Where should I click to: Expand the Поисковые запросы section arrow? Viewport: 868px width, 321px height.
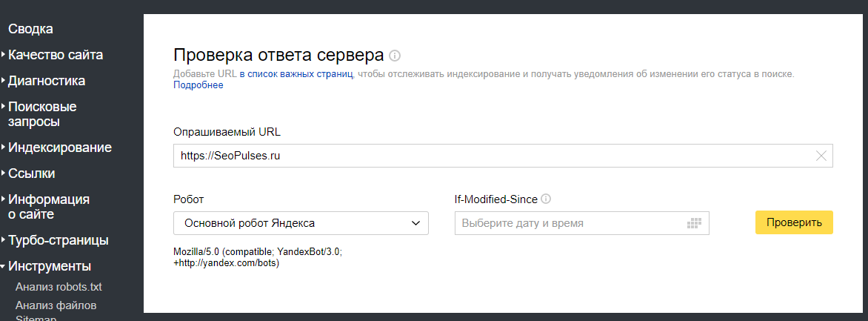[3, 107]
